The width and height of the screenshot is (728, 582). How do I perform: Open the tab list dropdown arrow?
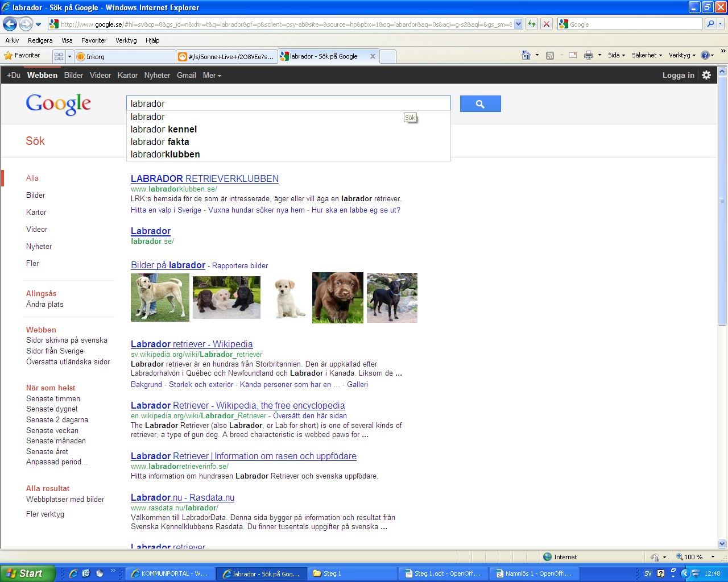point(69,56)
